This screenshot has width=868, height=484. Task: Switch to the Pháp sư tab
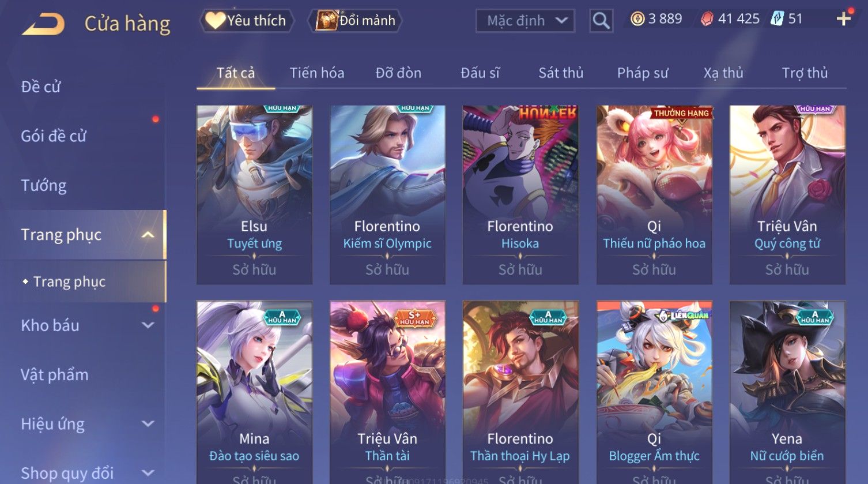click(x=643, y=73)
